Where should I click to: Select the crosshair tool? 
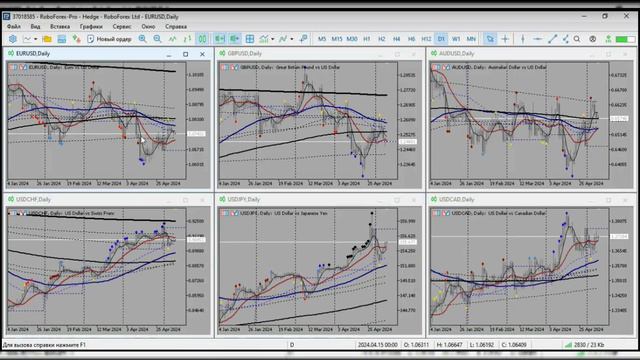(x=505, y=39)
